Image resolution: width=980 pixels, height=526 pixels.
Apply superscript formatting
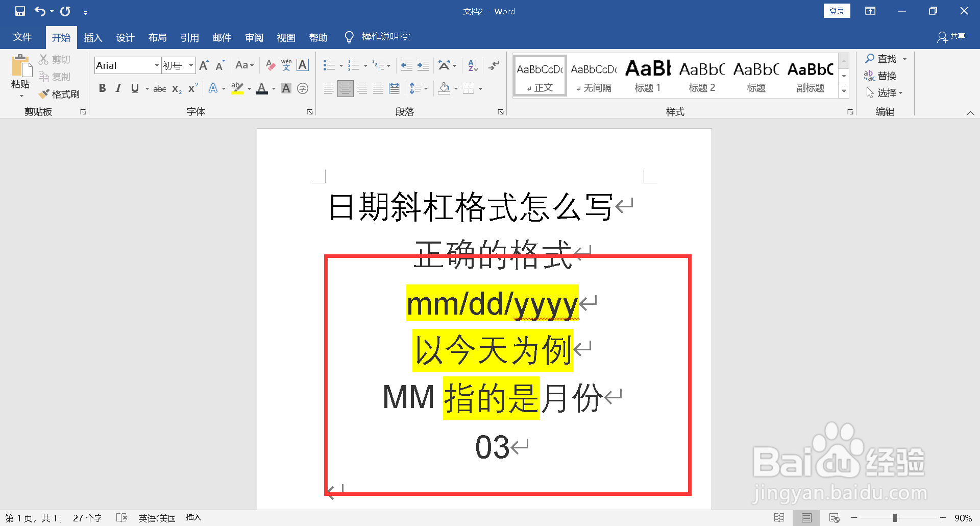point(193,88)
